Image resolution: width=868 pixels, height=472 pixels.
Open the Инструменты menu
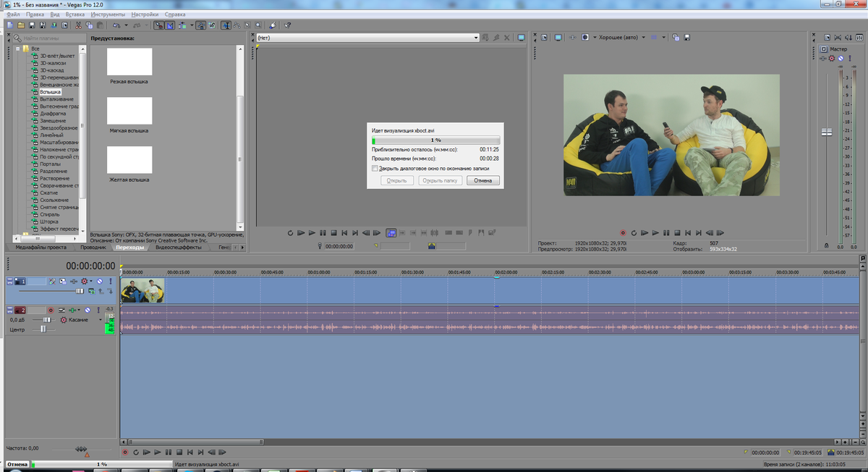tap(108, 14)
